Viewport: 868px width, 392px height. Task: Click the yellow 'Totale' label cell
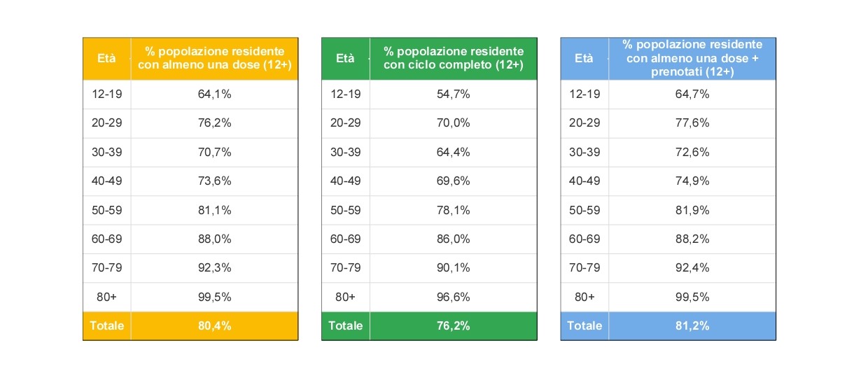[106, 326]
